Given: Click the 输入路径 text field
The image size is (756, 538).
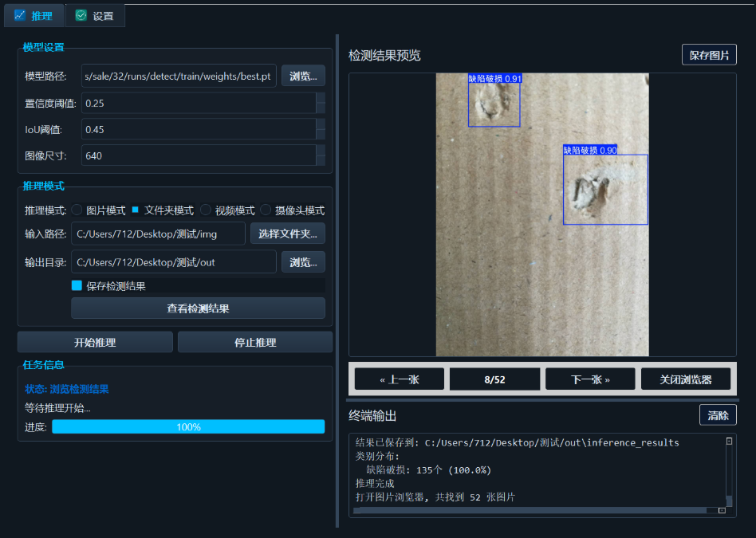Looking at the screenshot, I should click(x=158, y=233).
